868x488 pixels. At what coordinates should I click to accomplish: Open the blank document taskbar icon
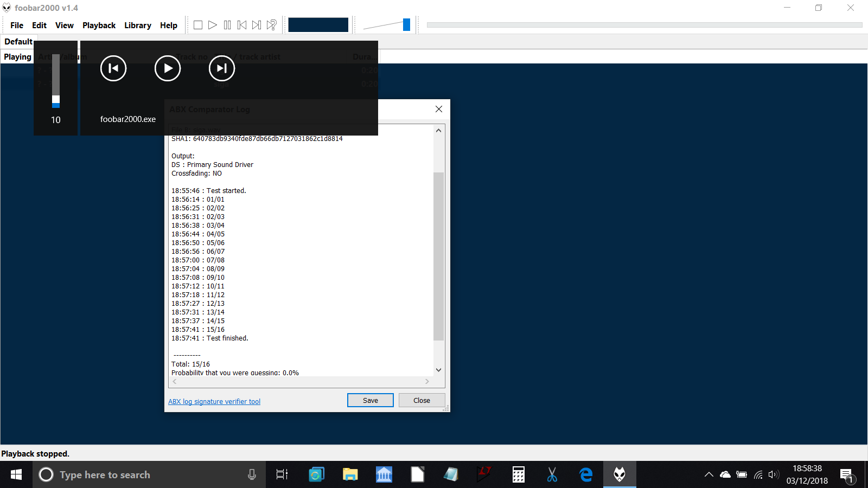(x=417, y=474)
